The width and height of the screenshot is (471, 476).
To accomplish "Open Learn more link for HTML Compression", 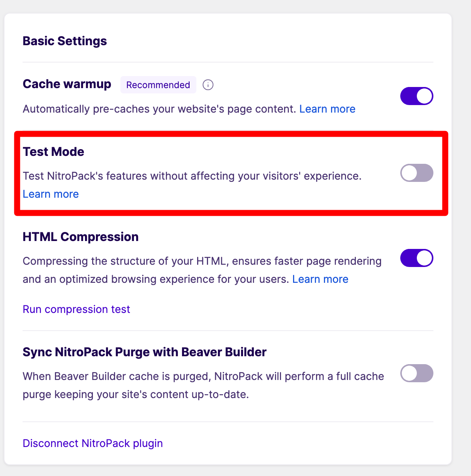I will click(x=321, y=279).
